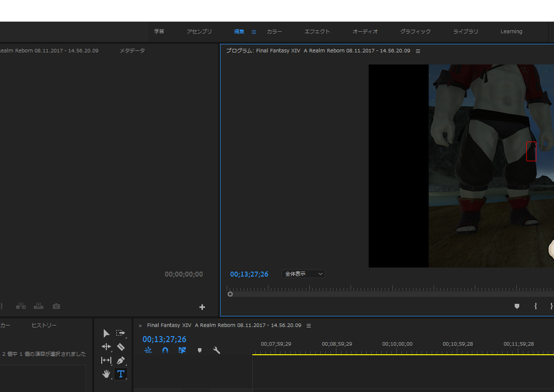Switch back to the Selection tool
The image size is (554, 392).
[x=106, y=333]
